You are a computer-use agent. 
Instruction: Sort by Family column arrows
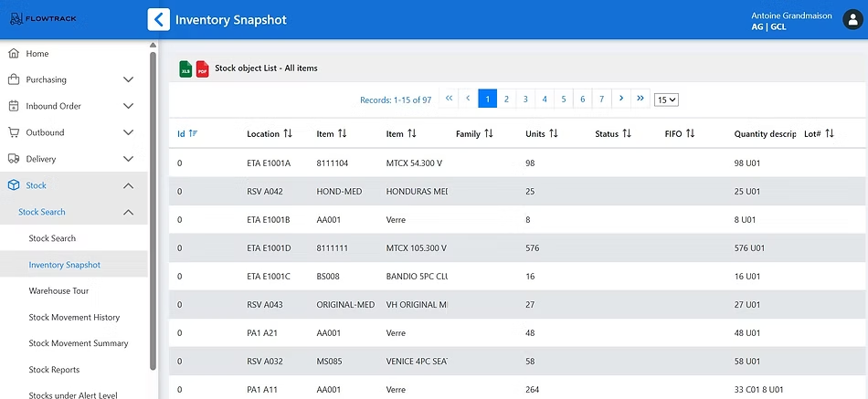(x=488, y=133)
